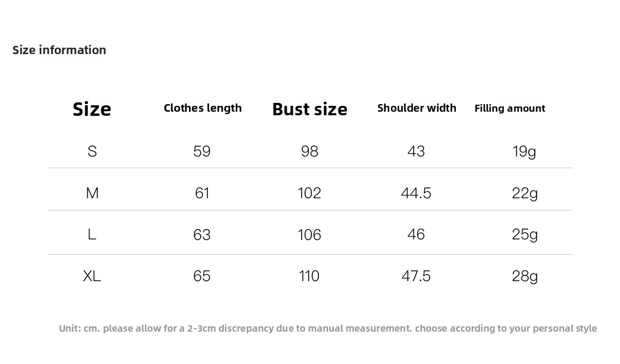Click the 'Bust size' column header

[310, 109]
